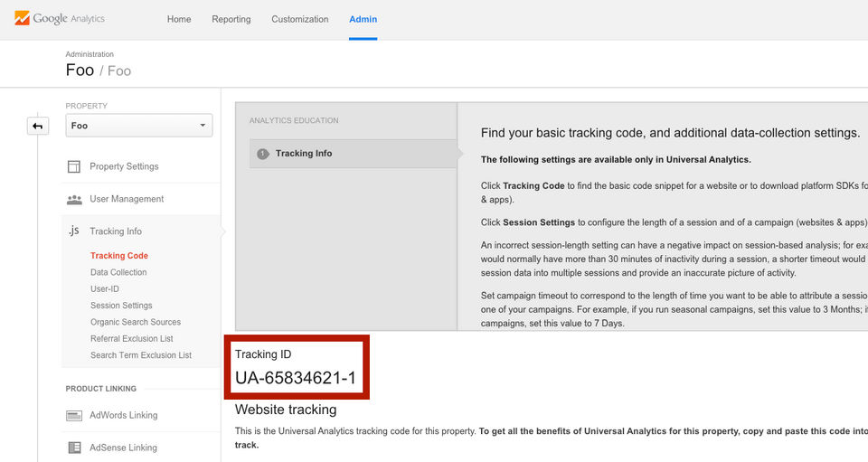Collapse the Tracking Info section in sidebar
The height and width of the screenshot is (462, 868).
click(116, 231)
